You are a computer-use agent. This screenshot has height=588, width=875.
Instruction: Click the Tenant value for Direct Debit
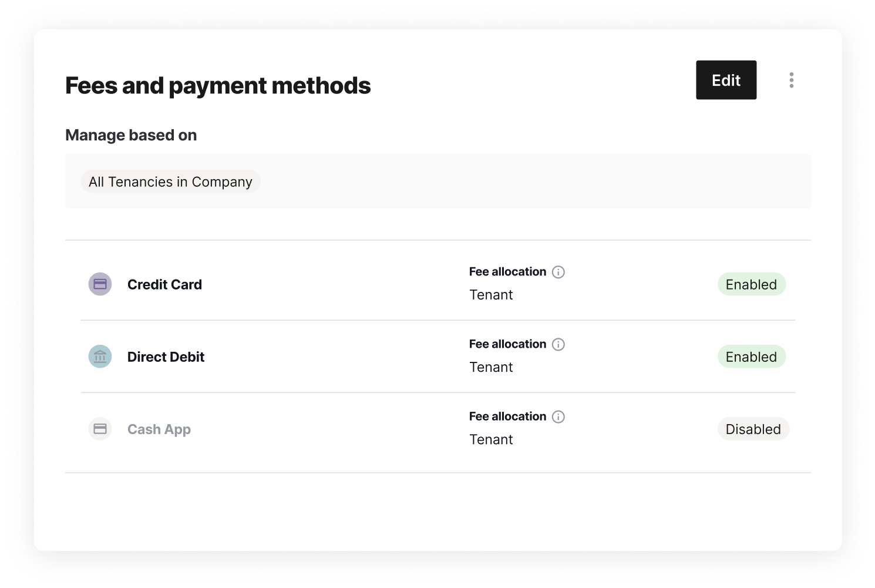point(491,367)
